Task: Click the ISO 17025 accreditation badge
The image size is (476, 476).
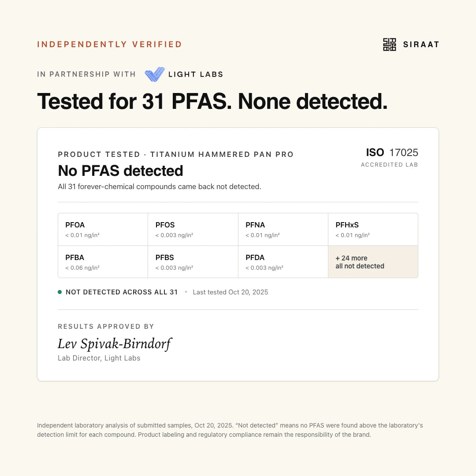Action: 390,157
